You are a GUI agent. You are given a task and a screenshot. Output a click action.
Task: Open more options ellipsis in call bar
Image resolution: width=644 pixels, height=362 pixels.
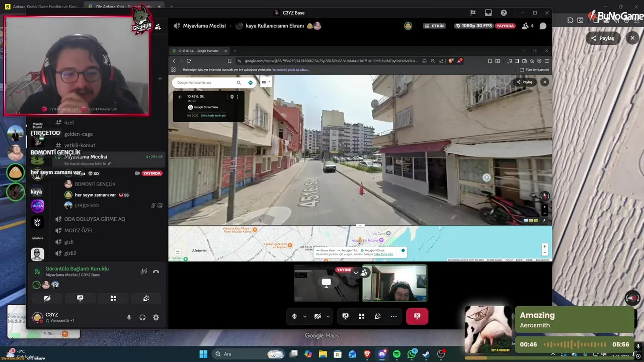click(x=393, y=316)
